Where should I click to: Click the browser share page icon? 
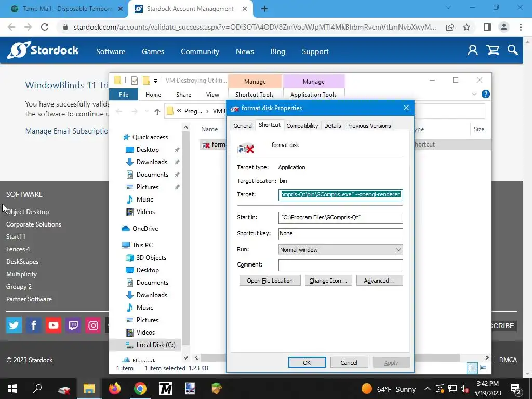(450, 27)
